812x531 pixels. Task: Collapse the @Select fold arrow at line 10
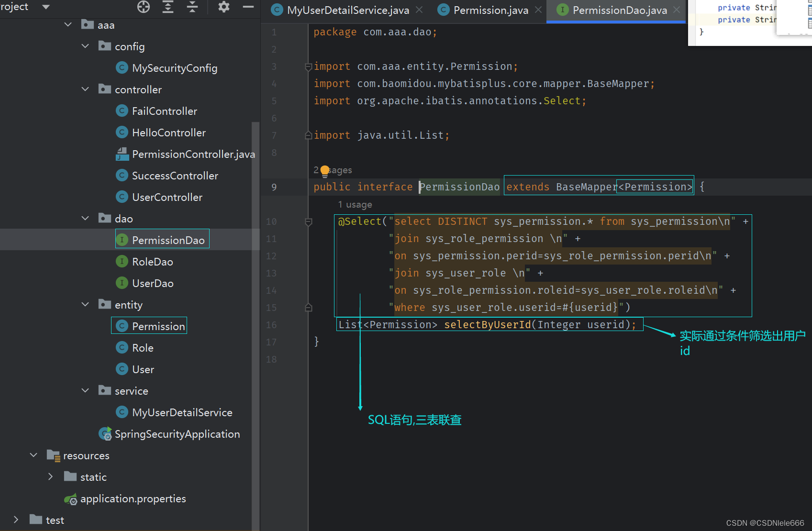coord(308,221)
